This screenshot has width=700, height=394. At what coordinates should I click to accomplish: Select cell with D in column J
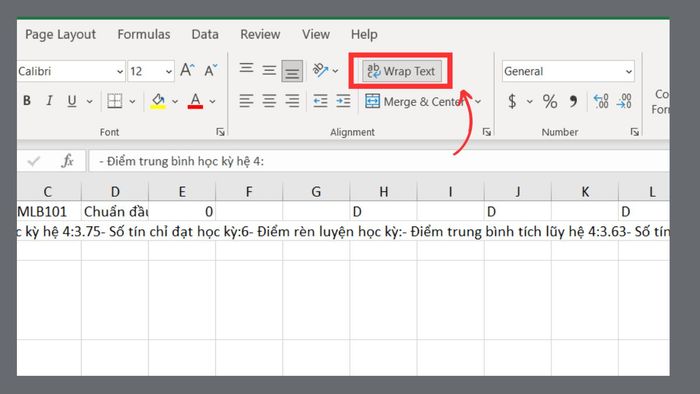click(518, 211)
